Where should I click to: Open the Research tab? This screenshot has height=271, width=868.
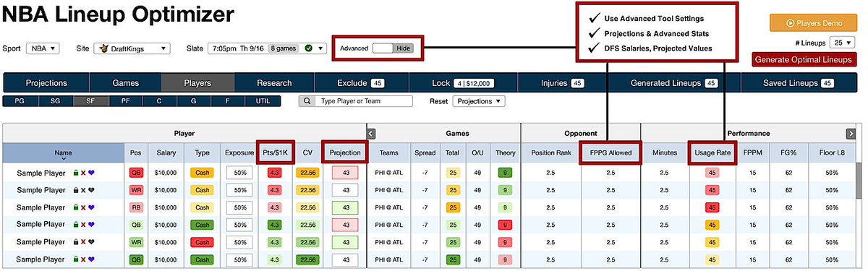pos(274,83)
